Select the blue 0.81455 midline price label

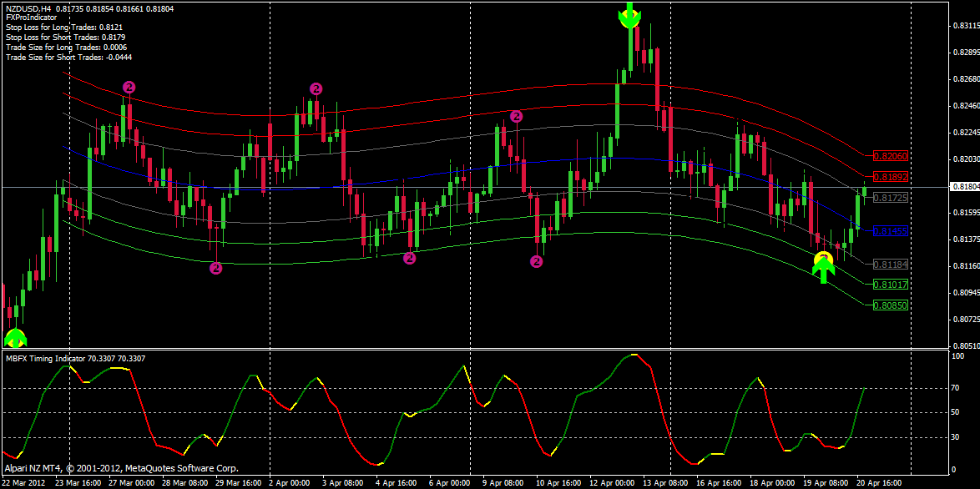(x=890, y=231)
